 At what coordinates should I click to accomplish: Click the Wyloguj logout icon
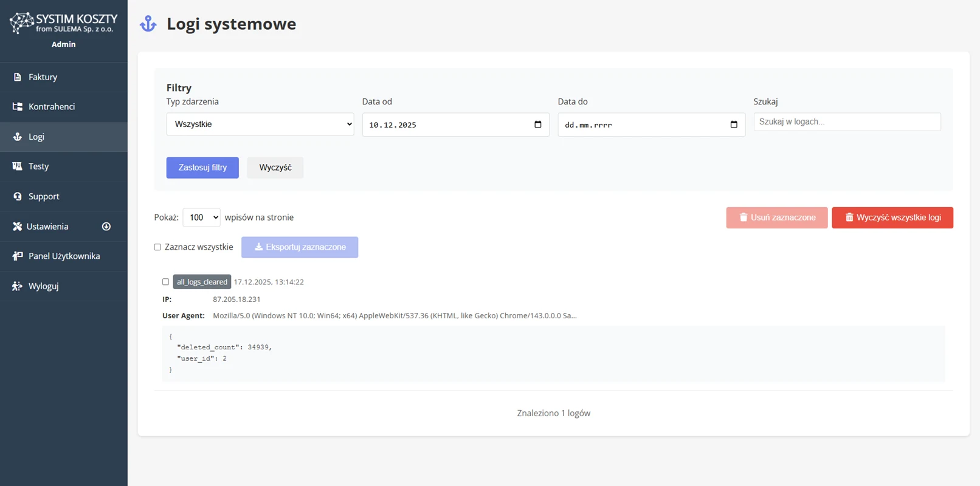17,286
